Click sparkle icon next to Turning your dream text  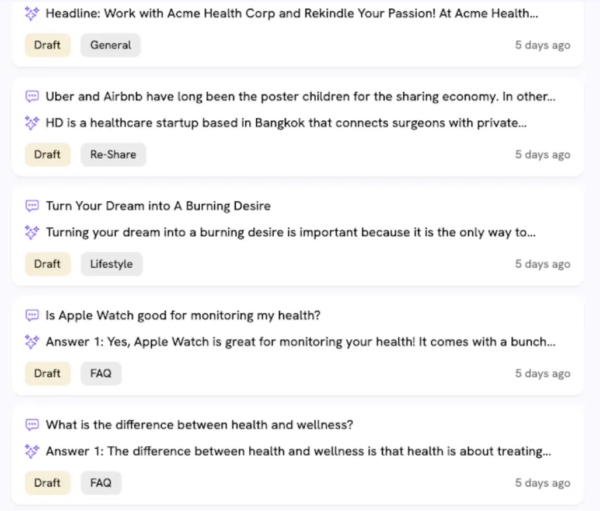(32, 232)
